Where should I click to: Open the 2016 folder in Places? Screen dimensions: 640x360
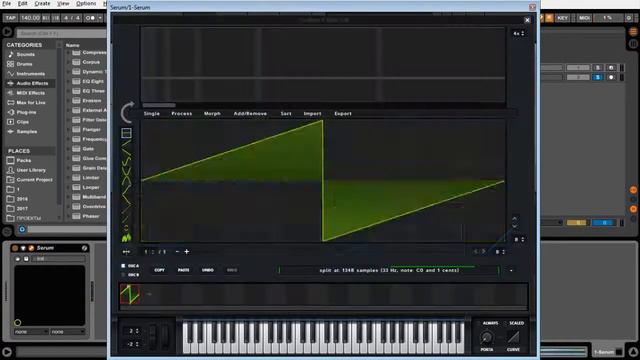[22, 199]
